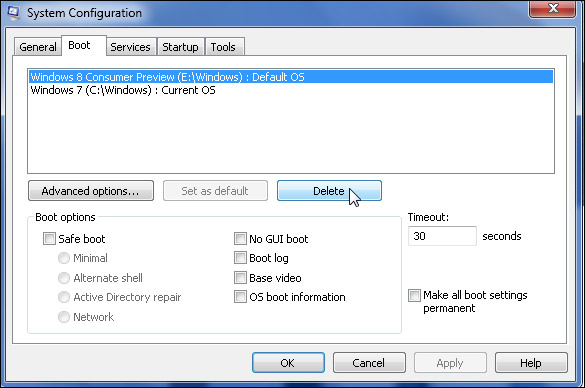The height and width of the screenshot is (388, 585).
Task: Go to the Startup tab
Action: coord(180,47)
